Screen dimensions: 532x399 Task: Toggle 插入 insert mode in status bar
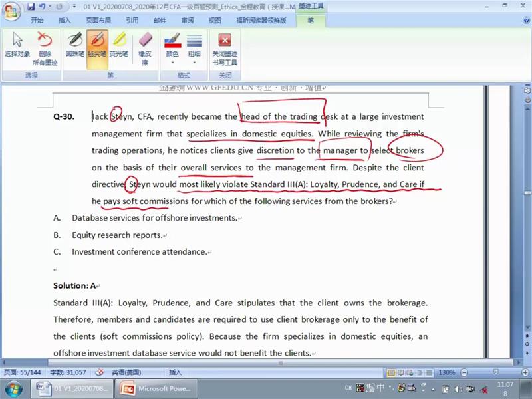pos(175,372)
